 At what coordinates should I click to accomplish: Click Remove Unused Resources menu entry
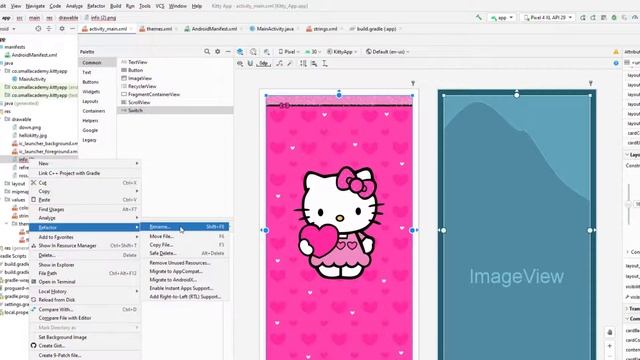pyautogui.click(x=184, y=263)
